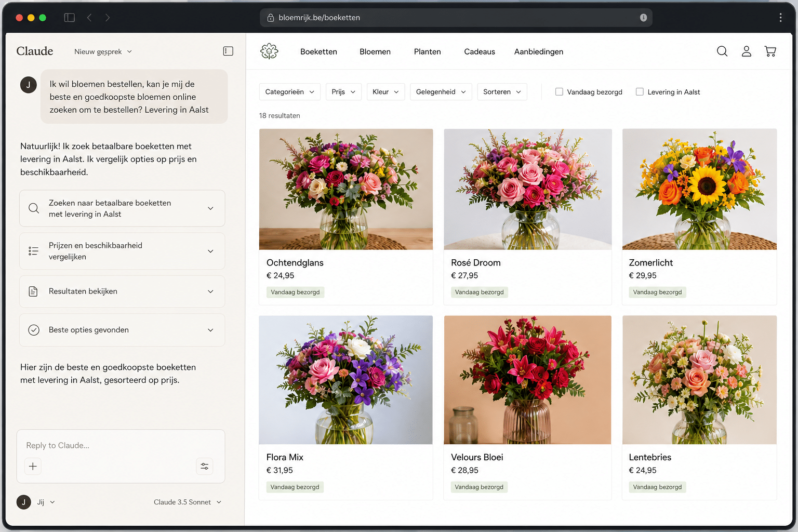Click Vandaag bezorgd badge under Velours Bloei
The height and width of the screenshot is (532, 798).
[x=479, y=487]
